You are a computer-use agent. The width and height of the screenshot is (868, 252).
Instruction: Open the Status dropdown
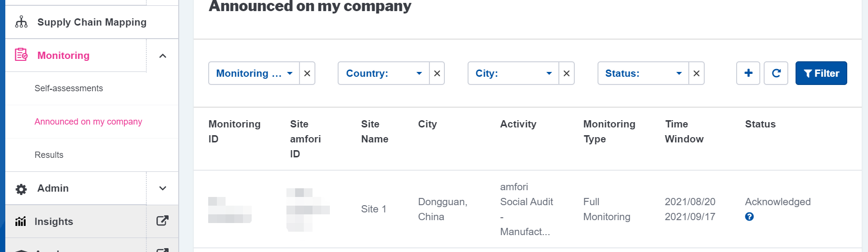643,73
